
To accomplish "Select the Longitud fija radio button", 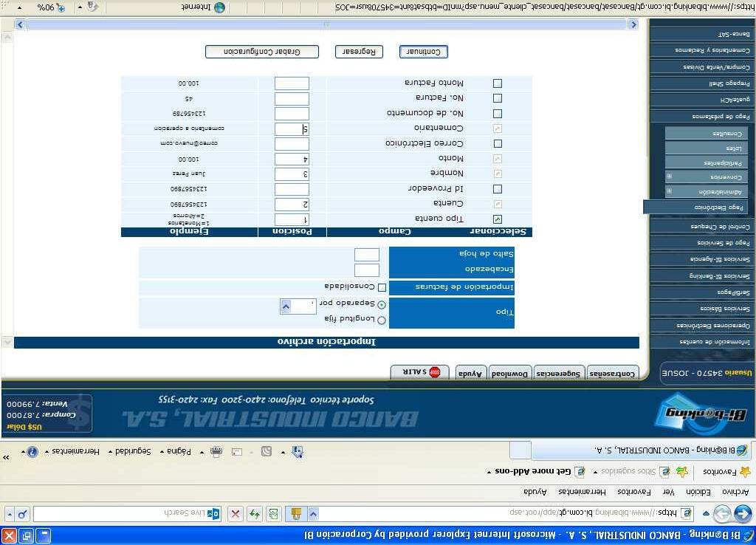I will coord(382,321).
